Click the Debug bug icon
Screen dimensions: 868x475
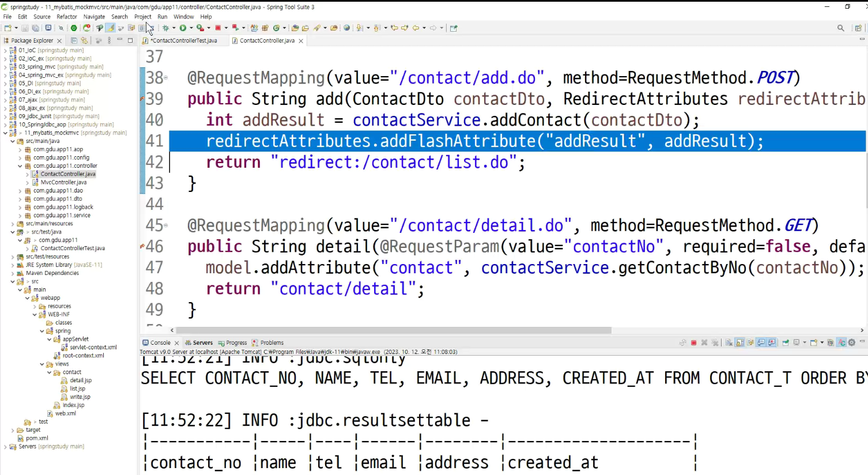165,28
